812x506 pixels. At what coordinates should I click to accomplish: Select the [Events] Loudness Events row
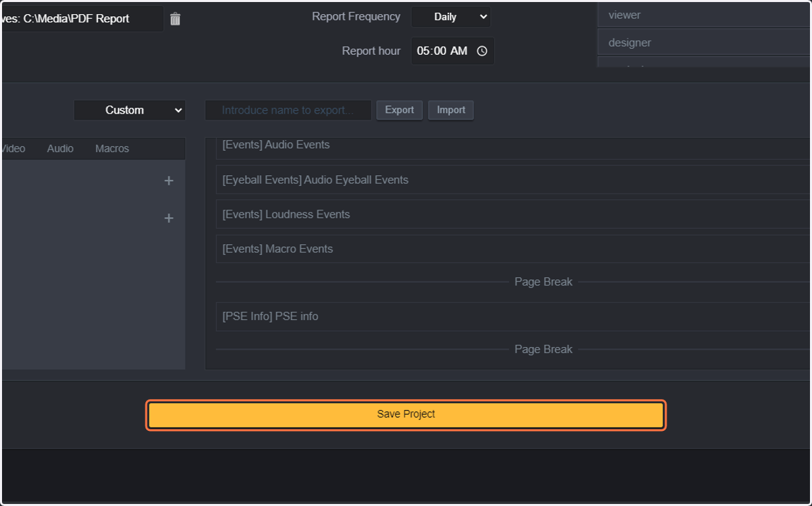(x=514, y=214)
